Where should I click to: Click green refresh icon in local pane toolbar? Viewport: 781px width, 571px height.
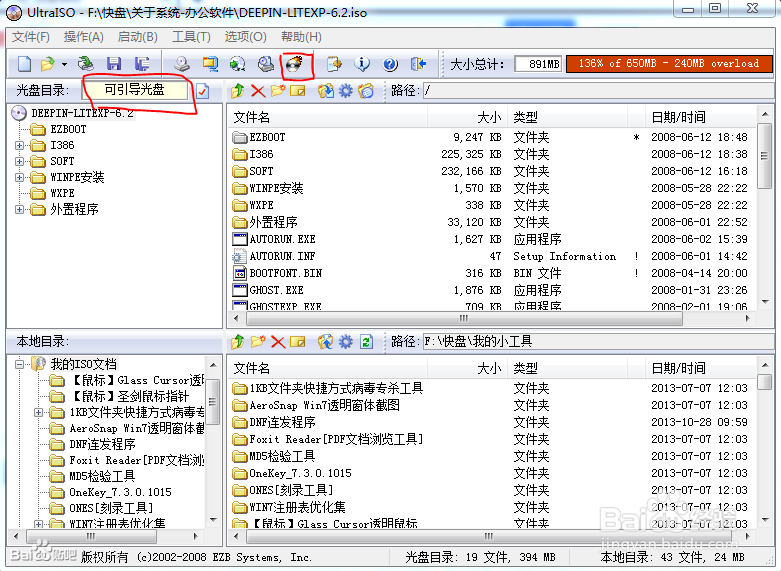367,342
